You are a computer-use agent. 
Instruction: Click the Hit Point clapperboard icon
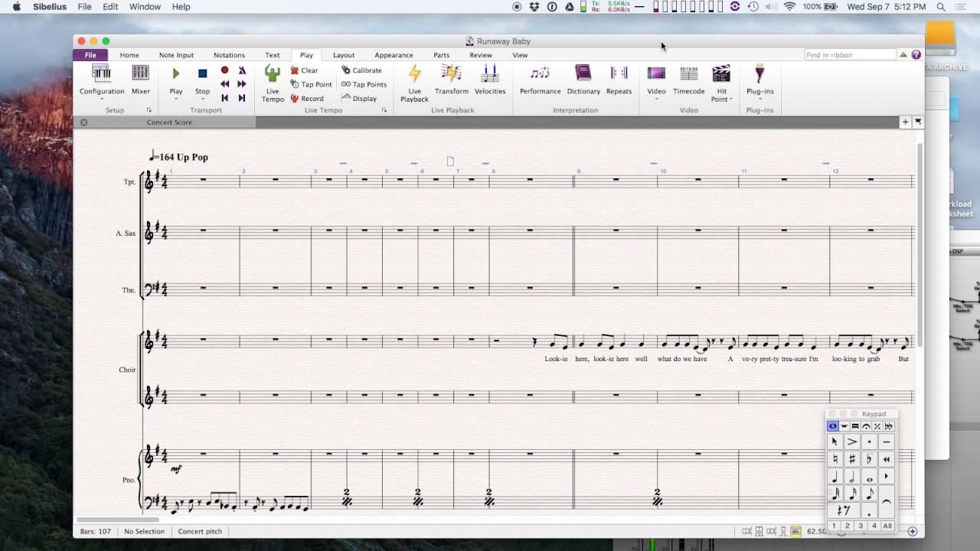point(721,73)
